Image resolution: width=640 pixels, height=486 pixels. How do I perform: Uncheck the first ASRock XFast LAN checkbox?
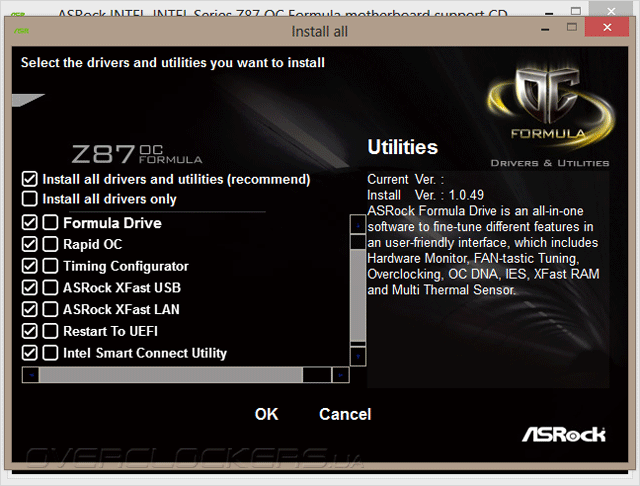click(30, 309)
